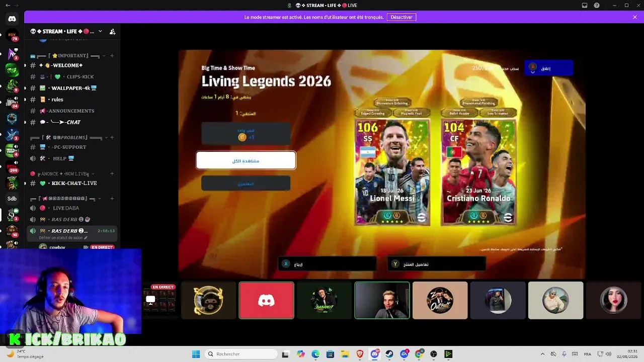The image size is (644, 362).
Task: Click the single draw coin button
Action: (246, 134)
